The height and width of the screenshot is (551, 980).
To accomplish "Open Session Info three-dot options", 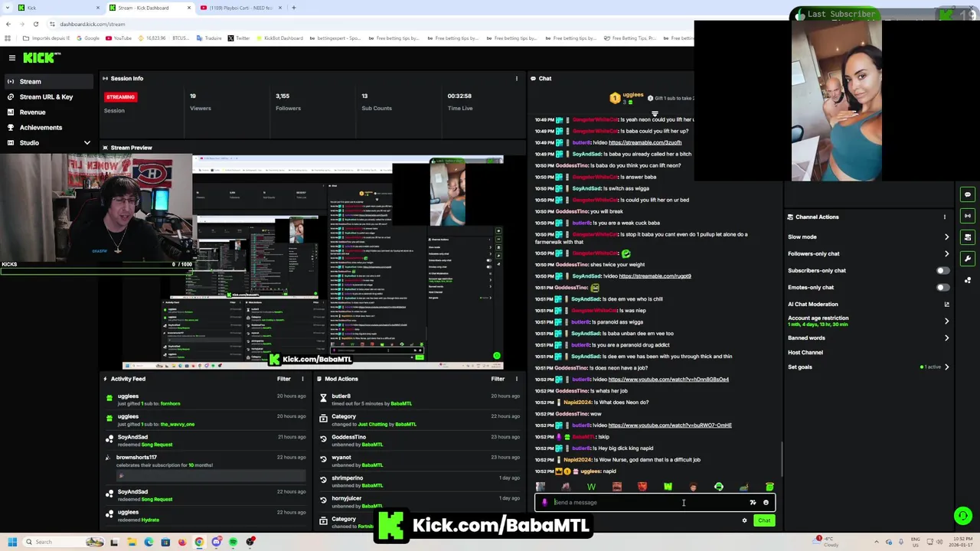I will (x=516, y=78).
